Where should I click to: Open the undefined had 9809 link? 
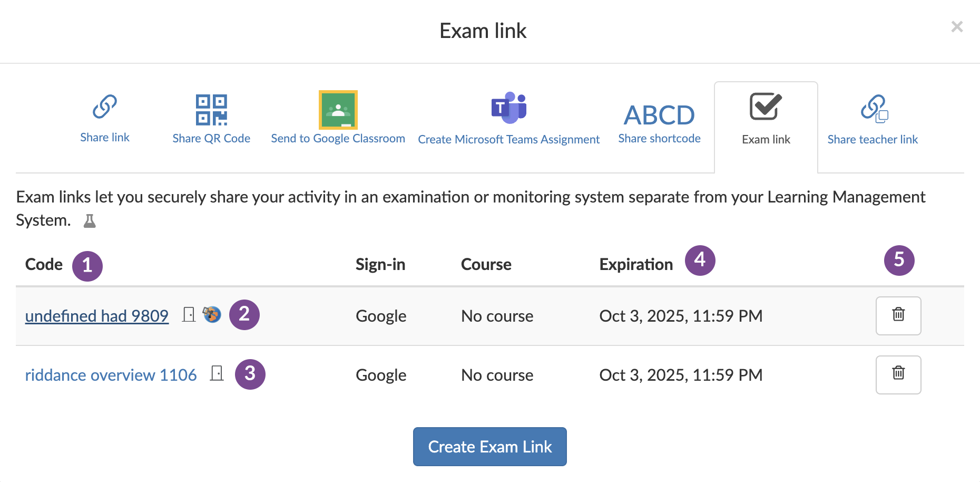click(x=96, y=315)
